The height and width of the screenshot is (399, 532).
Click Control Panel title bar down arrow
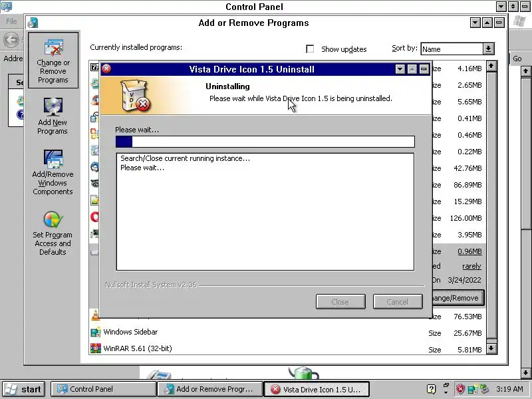pyautogui.click(x=501, y=7)
